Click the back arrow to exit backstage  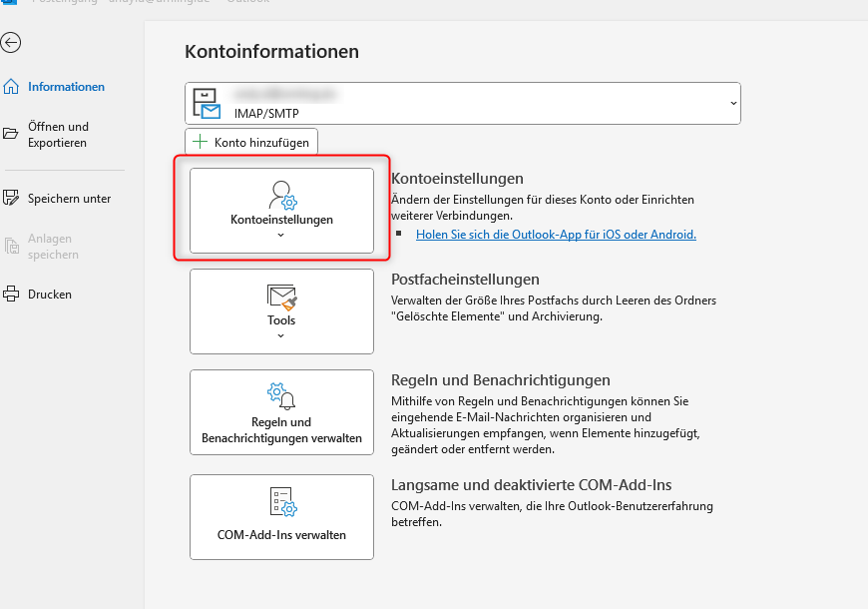11,42
